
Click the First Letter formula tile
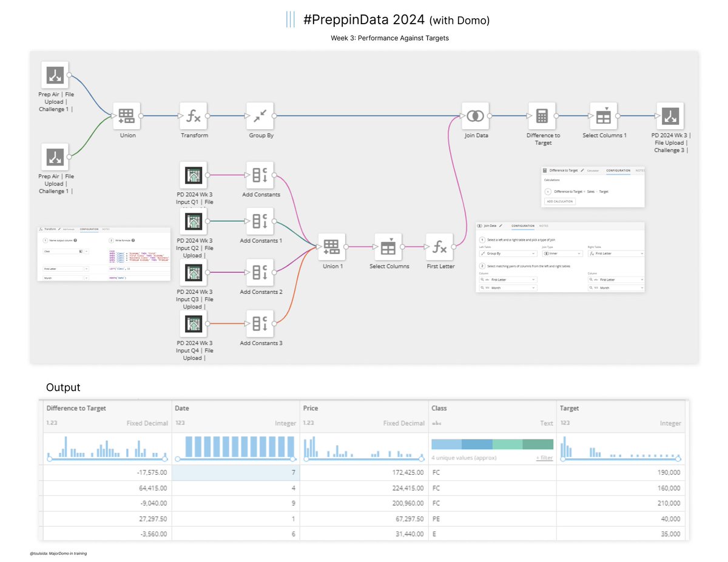click(440, 247)
